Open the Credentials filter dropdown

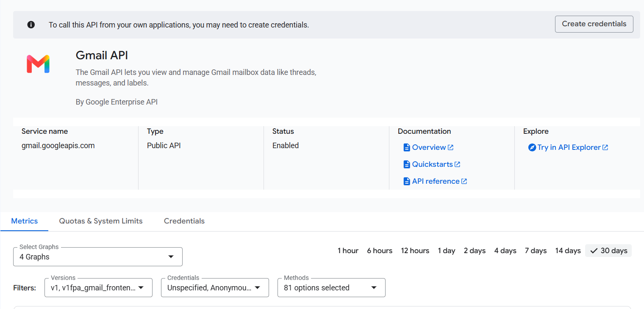[215, 287]
